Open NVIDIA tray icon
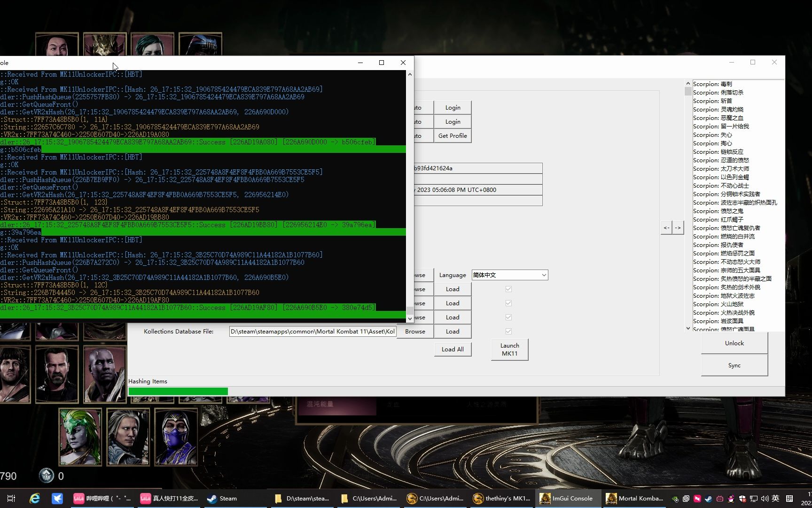Viewport: 812px width, 508px height. click(x=675, y=499)
